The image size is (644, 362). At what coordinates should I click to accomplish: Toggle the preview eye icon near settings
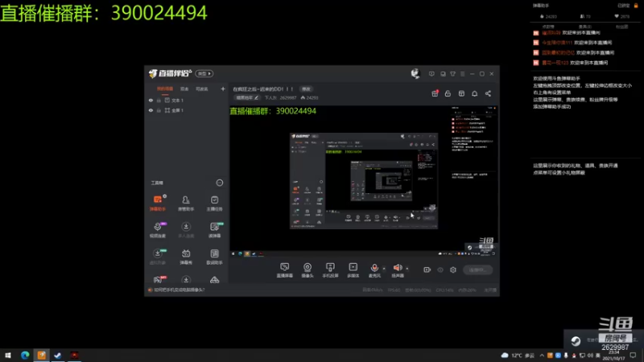pos(440,269)
